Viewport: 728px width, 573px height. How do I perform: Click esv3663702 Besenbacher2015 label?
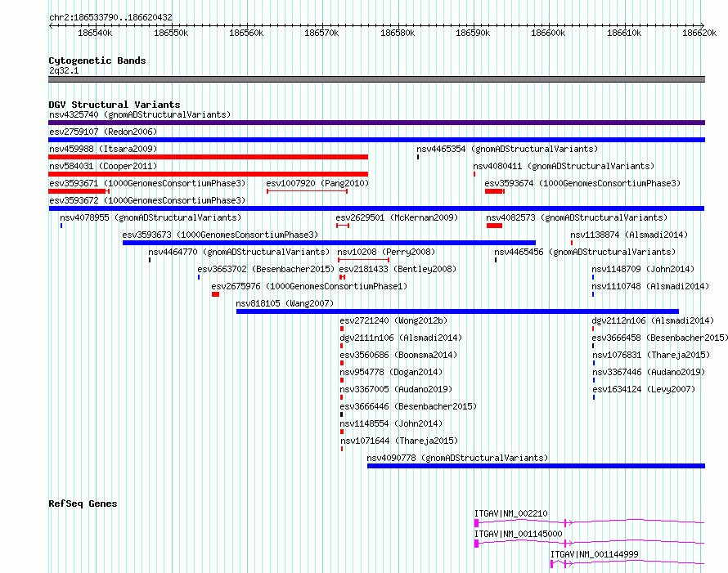266,269
